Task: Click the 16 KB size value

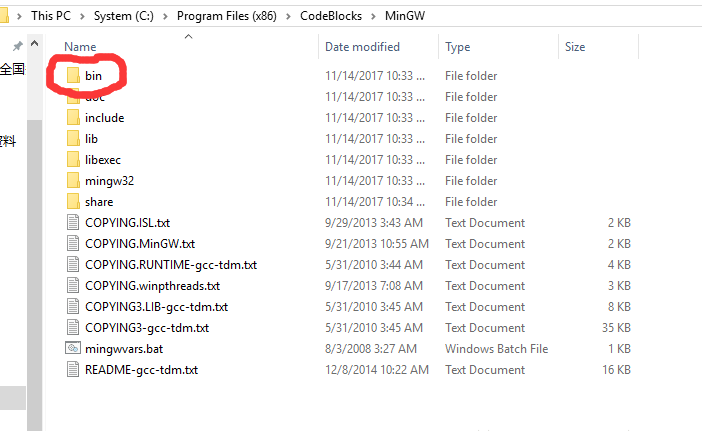Action: pos(616,370)
